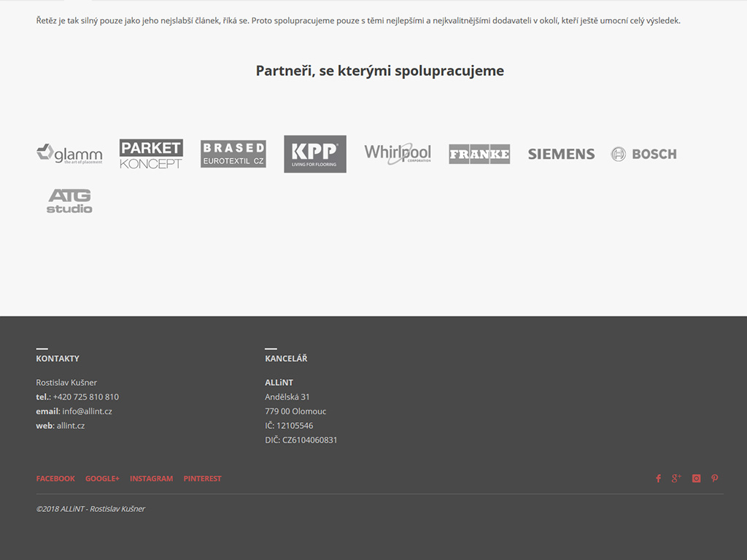Select the 'IČ: 12105546' text
The width and height of the screenshot is (747, 560).
tap(289, 426)
